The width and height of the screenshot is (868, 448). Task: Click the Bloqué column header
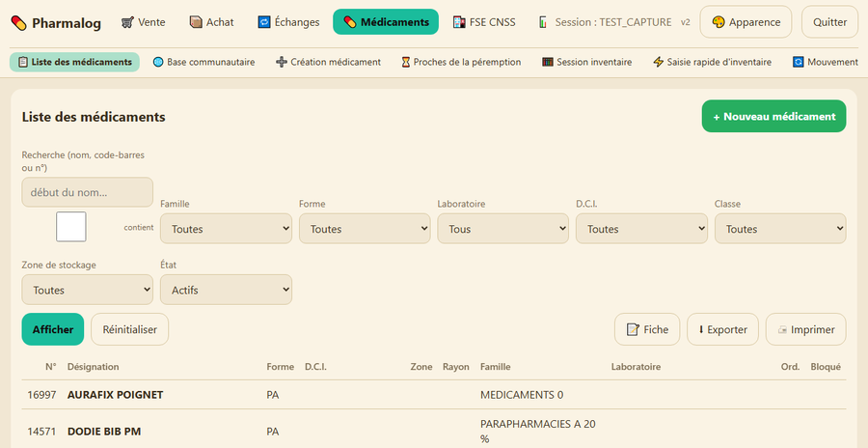click(826, 367)
